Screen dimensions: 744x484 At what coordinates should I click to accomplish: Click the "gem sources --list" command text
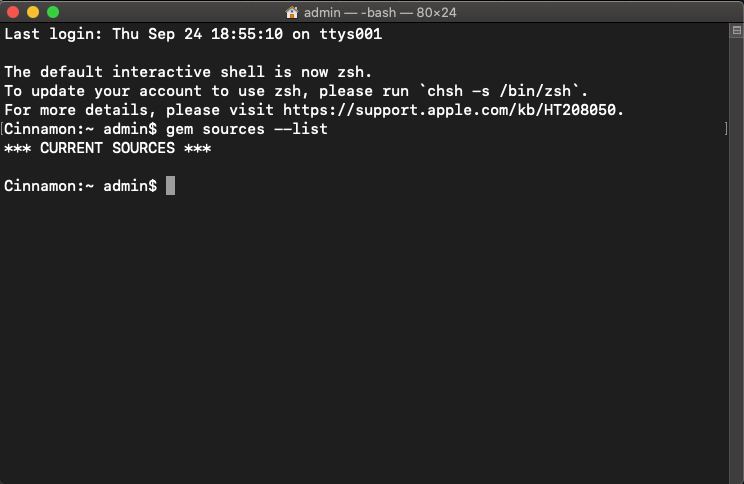pyautogui.click(x=246, y=129)
